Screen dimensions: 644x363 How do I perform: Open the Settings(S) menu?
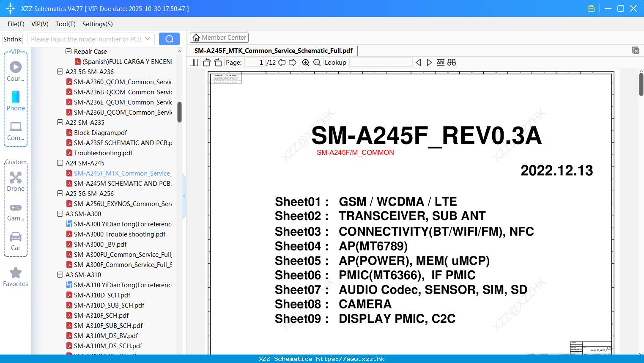98,24
